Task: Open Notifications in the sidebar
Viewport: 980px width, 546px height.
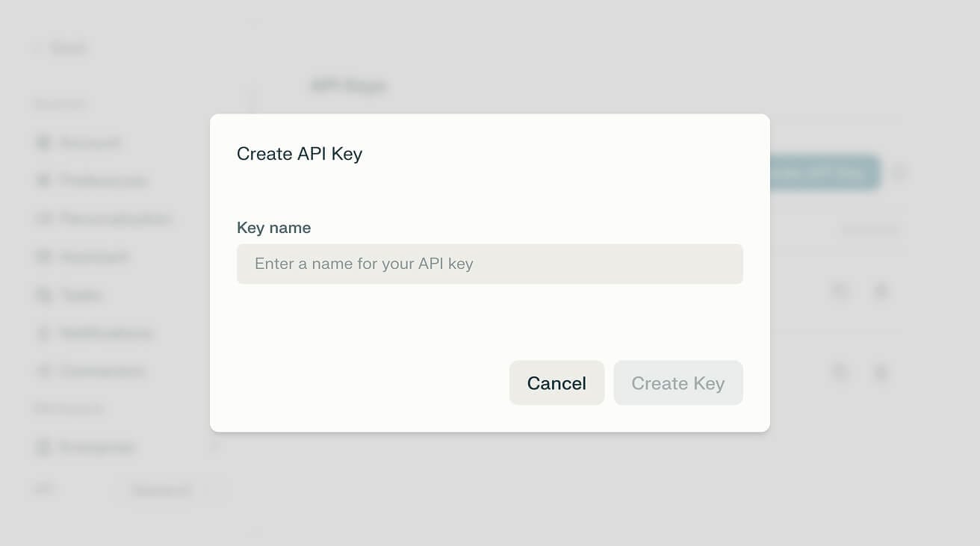Action: click(105, 333)
